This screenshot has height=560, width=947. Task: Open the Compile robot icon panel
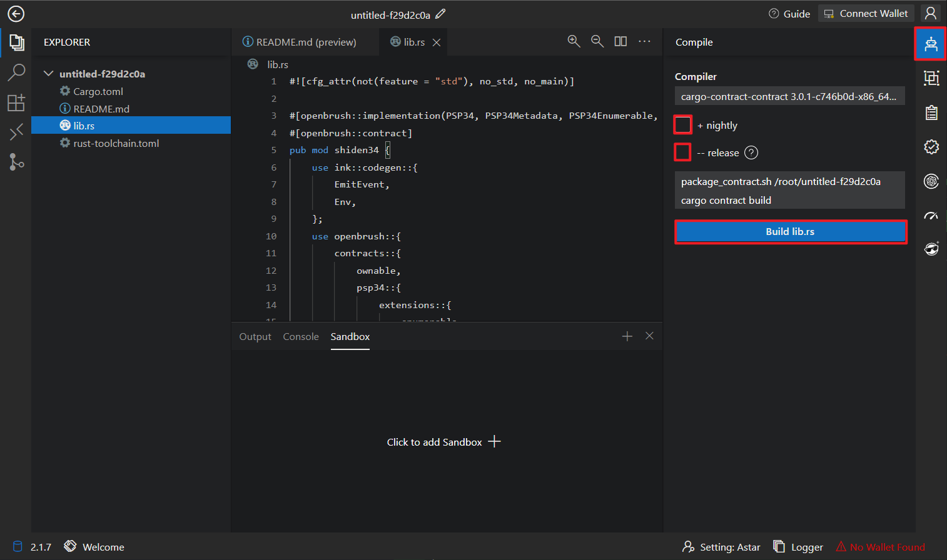[x=931, y=44]
